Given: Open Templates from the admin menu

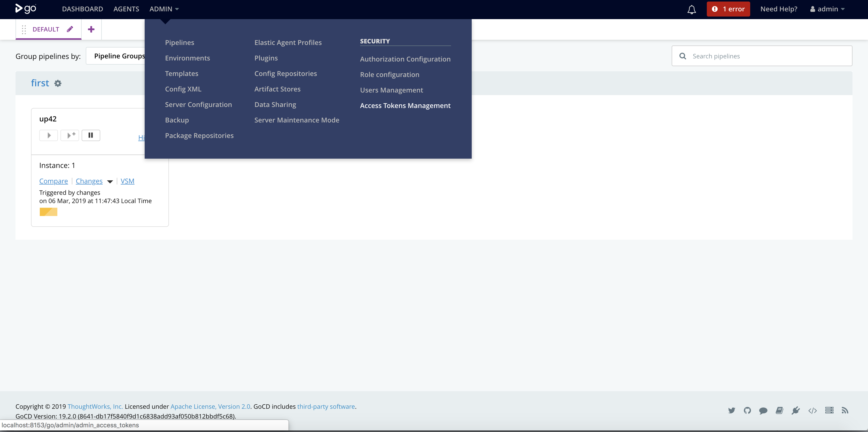Looking at the screenshot, I should (x=182, y=73).
